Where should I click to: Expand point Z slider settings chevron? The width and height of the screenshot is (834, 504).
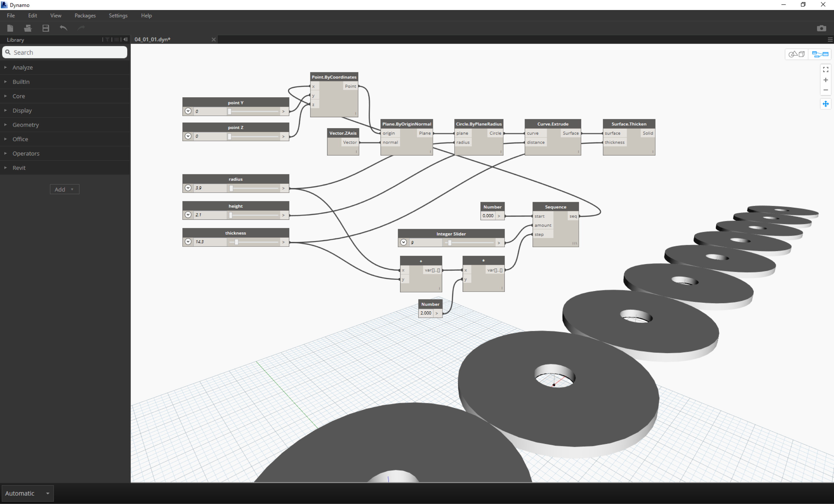point(188,136)
